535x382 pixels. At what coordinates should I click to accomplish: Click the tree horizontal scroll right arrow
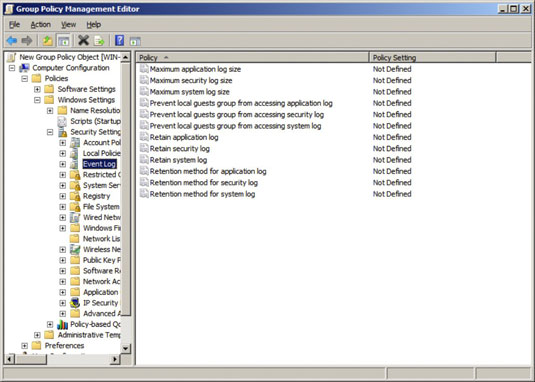(115, 359)
